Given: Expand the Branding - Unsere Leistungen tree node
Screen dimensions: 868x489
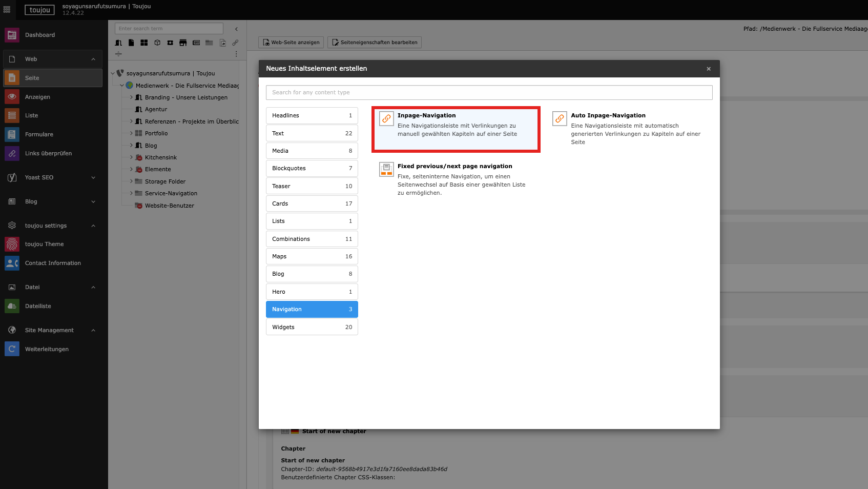Looking at the screenshot, I should point(131,97).
